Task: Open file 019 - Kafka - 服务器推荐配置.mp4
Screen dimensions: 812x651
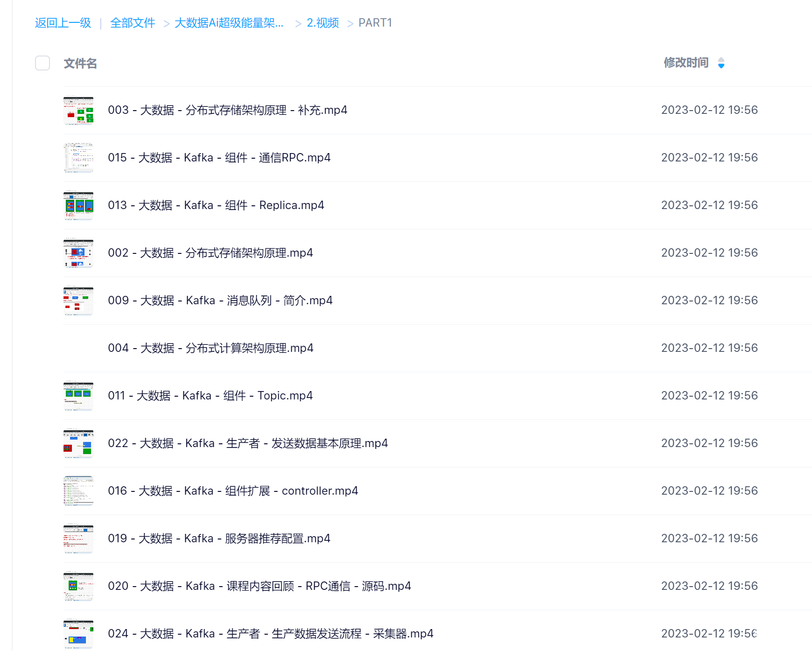Action: (x=219, y=539)
